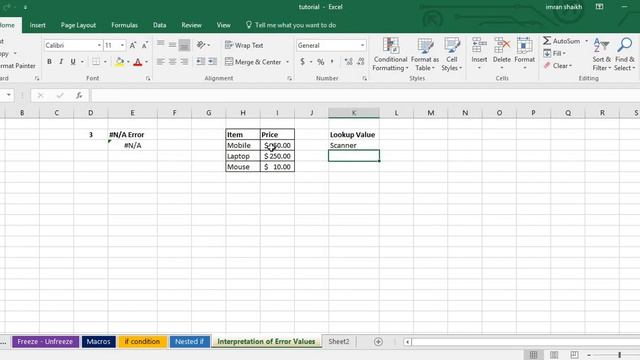Open Format as Table gallery

click(x=425, y=54)
